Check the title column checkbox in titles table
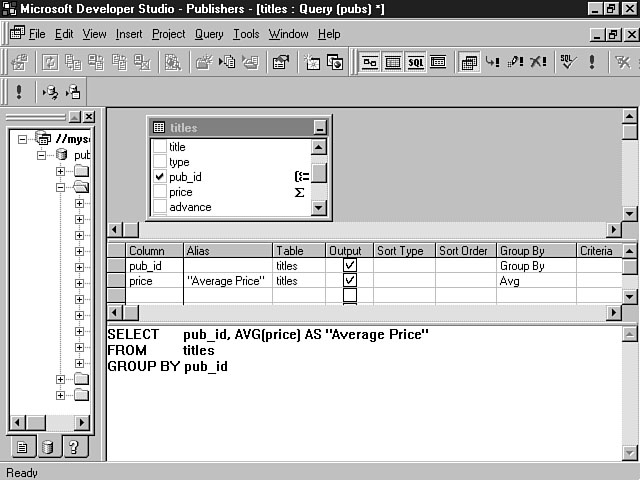 pos(159,147)
